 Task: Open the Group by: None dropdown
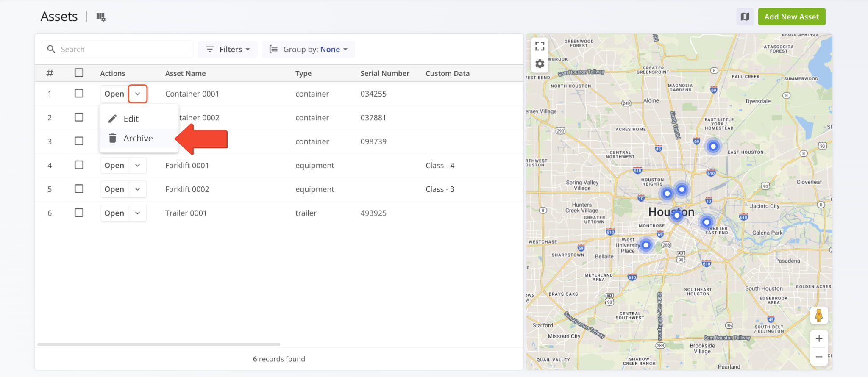pyautogui.click(x=308, y=49)
